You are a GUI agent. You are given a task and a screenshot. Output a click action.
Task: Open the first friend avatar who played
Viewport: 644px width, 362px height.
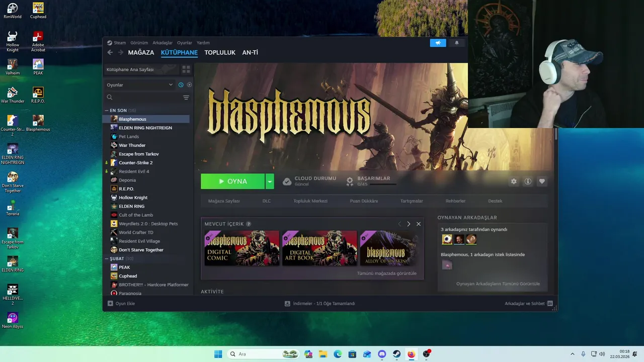pyautogui.click(x=447, y=239)
